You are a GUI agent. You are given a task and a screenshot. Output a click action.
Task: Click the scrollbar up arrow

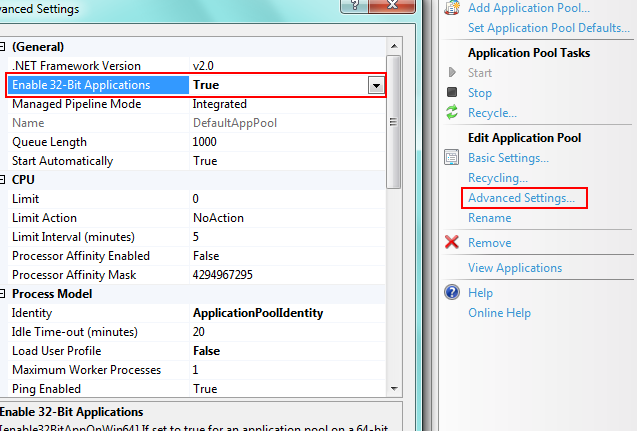tap(394, 46)
